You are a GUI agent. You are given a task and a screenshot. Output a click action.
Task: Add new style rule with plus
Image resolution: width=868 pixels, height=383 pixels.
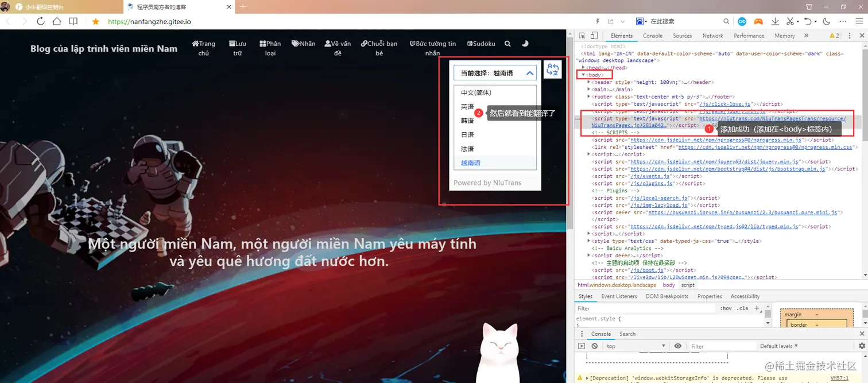757,308
